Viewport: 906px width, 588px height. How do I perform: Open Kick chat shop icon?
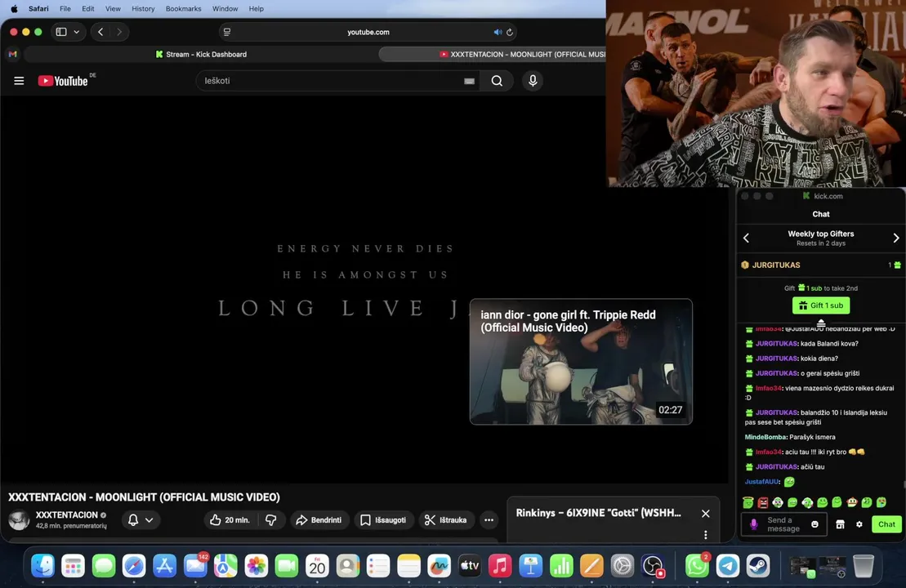[x=840, y=524]
